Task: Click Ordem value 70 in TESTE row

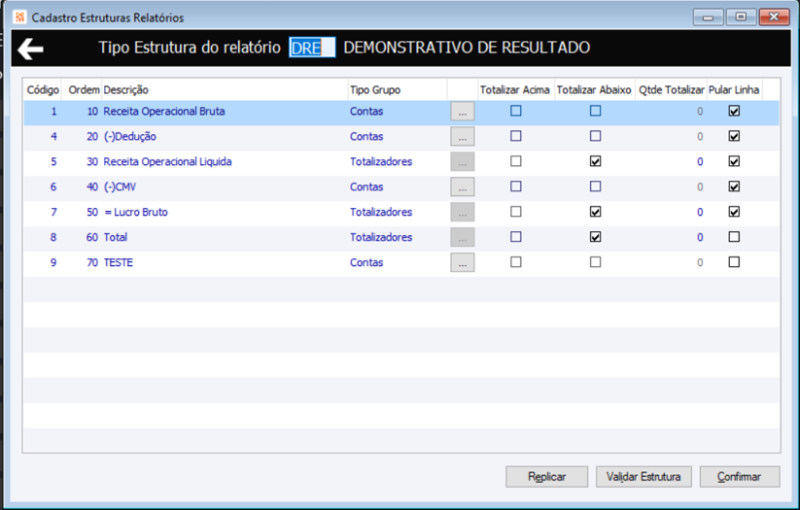Action: coord(92,263)
